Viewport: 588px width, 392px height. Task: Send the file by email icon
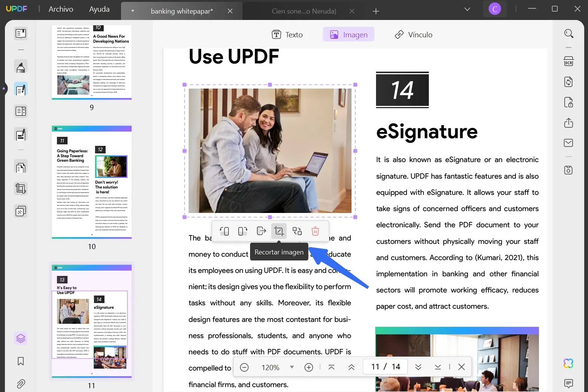tap(568, 143)
